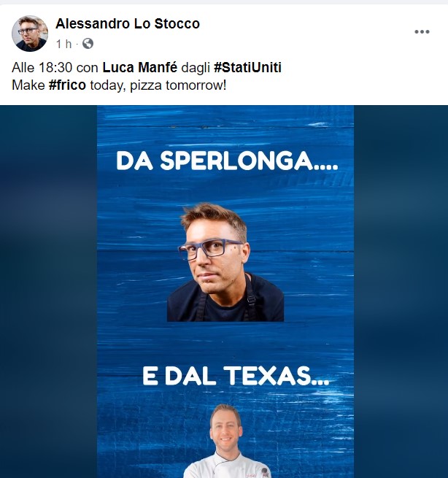The width and height of the screenshot is (448, 478).
Task: Open Alessandro Lo Stocco's round profile avatar
Action: [30, 34]
